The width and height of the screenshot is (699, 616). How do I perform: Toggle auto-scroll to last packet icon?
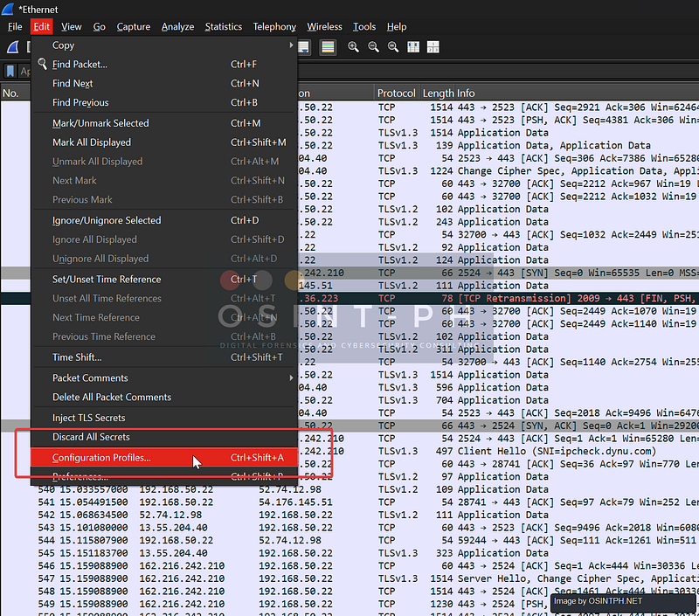coord(303,47)
